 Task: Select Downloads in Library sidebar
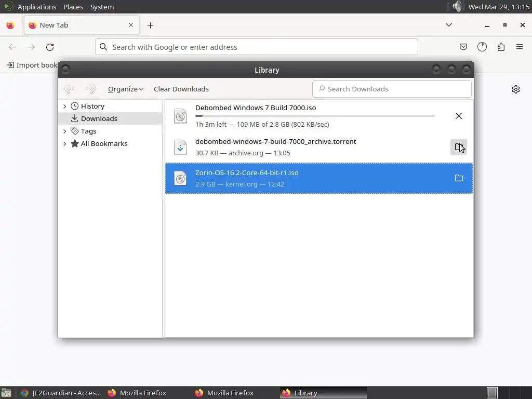click(x=110, y=118)
